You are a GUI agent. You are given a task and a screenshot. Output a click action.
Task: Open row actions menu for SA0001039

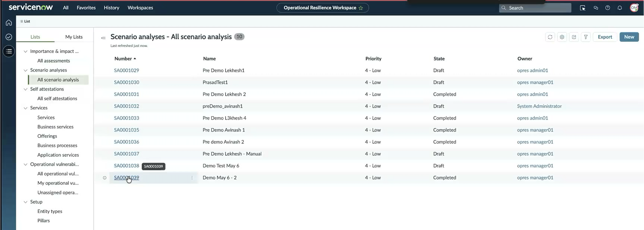click(192, 178)
